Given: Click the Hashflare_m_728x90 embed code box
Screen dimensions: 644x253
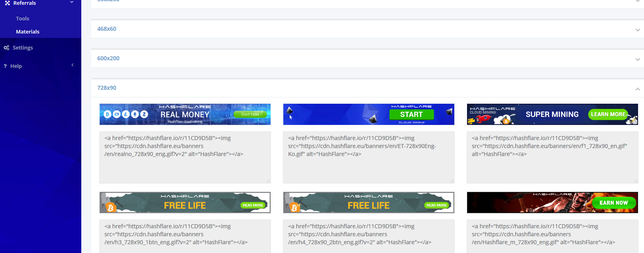Looking at the screenshot, I should [x=552, y=236].
